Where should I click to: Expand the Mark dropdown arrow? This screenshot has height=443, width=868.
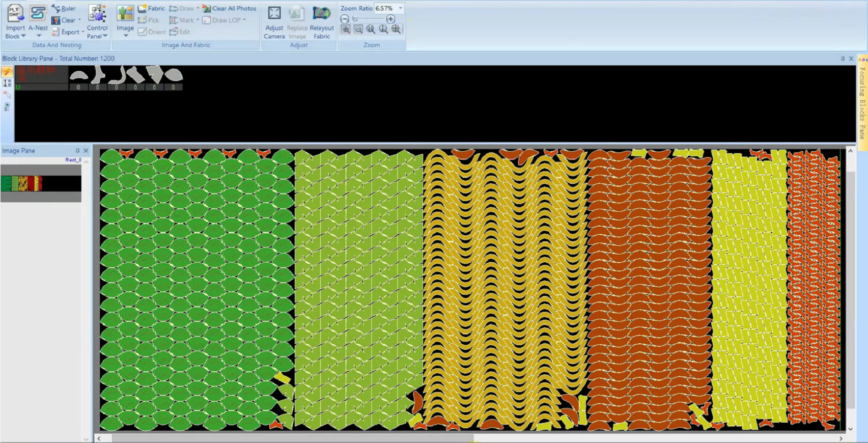(x=198, y=20)
